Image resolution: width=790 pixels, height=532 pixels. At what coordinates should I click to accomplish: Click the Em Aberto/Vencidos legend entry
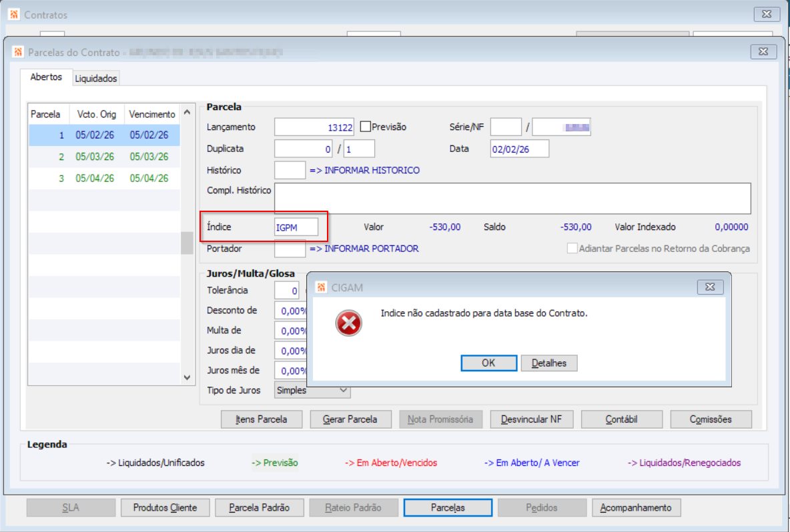click(x=391, y=463)
